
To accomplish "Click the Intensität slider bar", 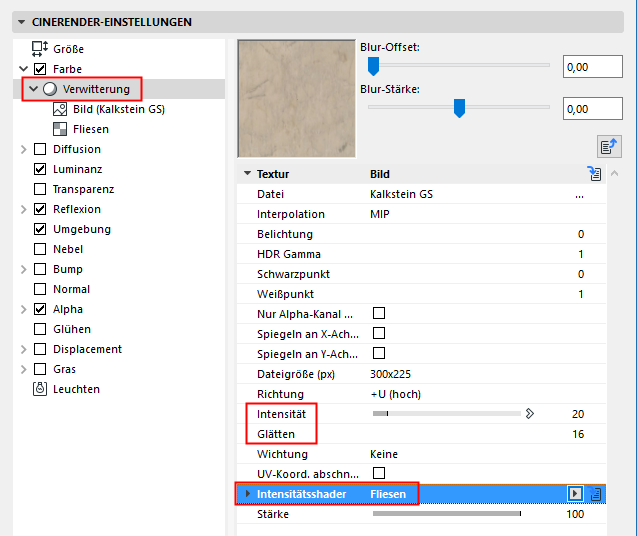I will (446, 414).
